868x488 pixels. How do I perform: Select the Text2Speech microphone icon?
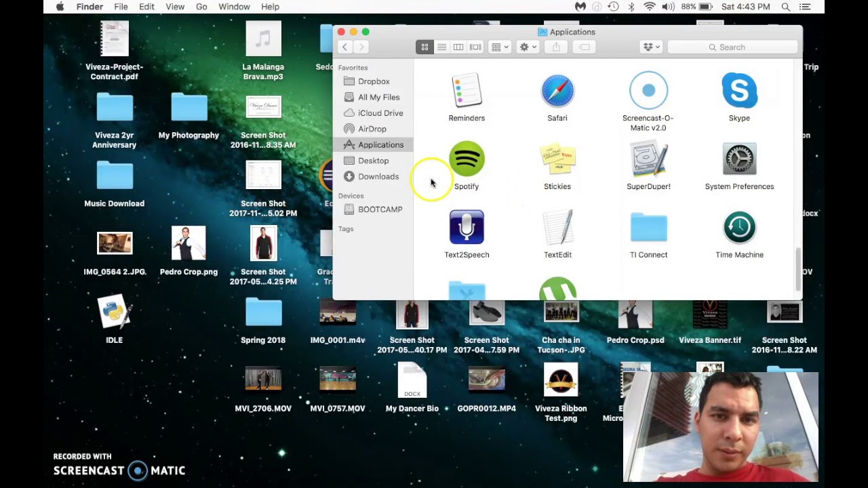click(467, 227)
